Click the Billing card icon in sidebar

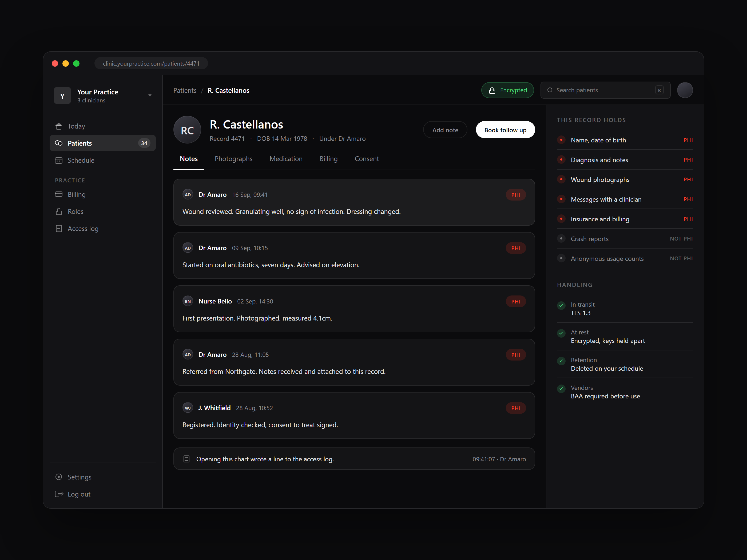coord(59,194)
